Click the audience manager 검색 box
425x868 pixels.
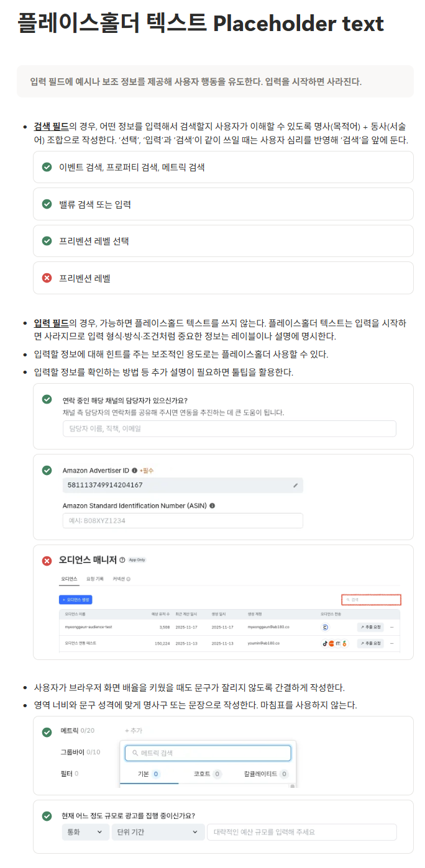click(371, 600)
